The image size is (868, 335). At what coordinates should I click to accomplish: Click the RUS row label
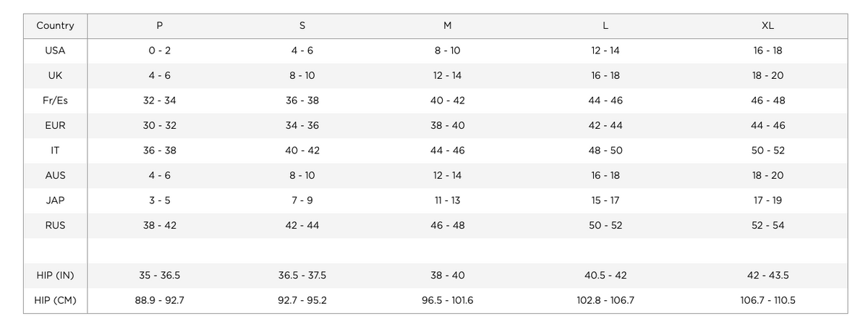pyautogui.click(x=55, y=226)
